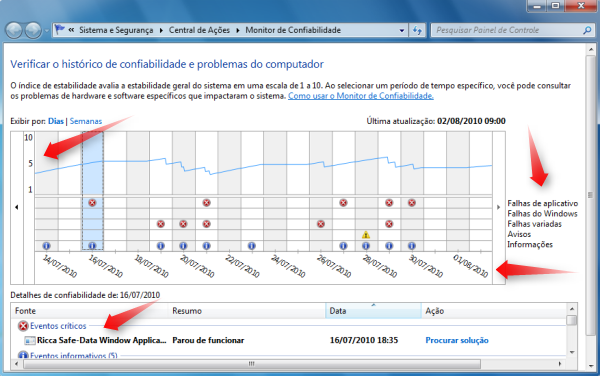Click the Falhas do Windows legend label
Image resolution: width=600 pixels, height=376 pixels.
click(543, 214)
